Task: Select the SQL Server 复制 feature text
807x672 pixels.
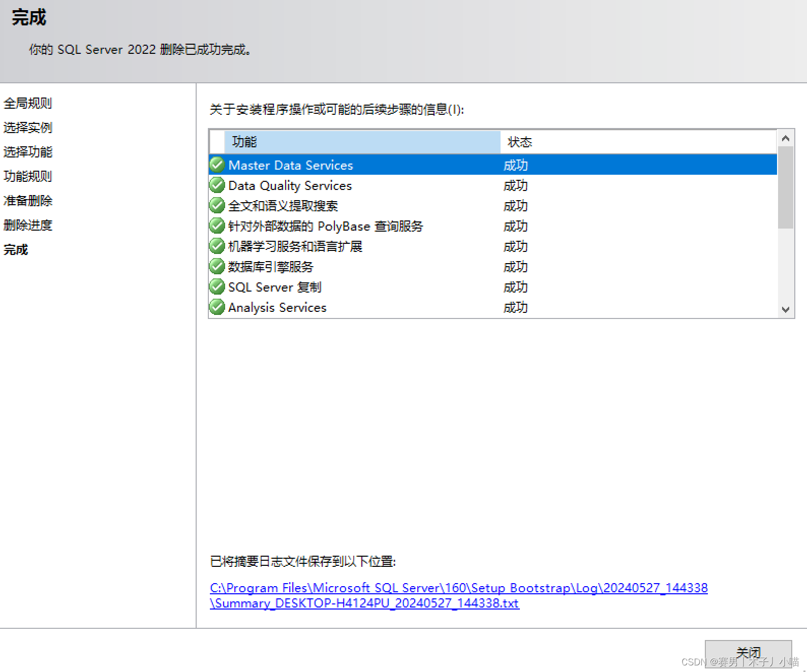Action: pos(275,287)
